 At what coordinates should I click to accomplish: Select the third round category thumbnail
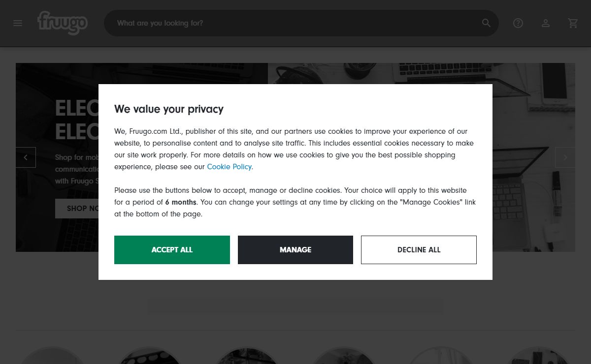click(247, 356)
